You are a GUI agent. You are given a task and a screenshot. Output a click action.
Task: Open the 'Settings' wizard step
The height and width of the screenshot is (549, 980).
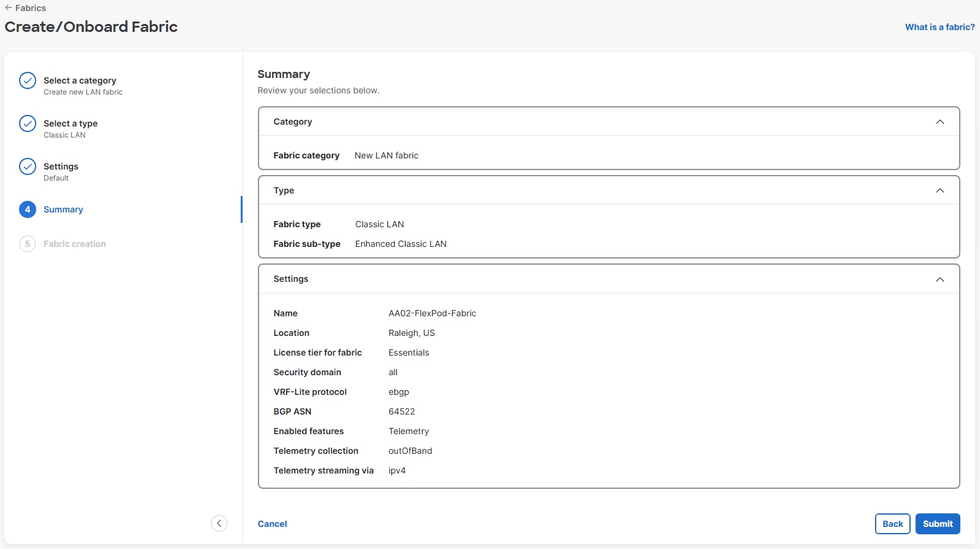coord(61,166)
